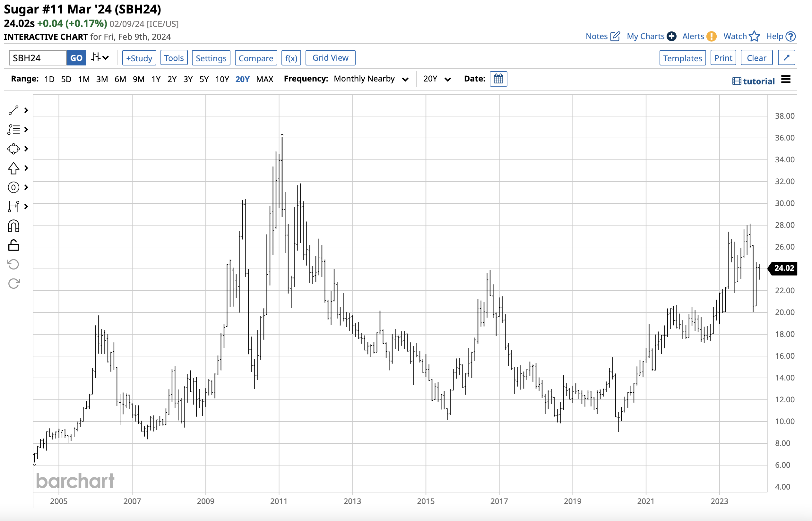Viewport: 812px width, 521px height.
Task: Select the 1D range
Action: [x=49, y=79]
